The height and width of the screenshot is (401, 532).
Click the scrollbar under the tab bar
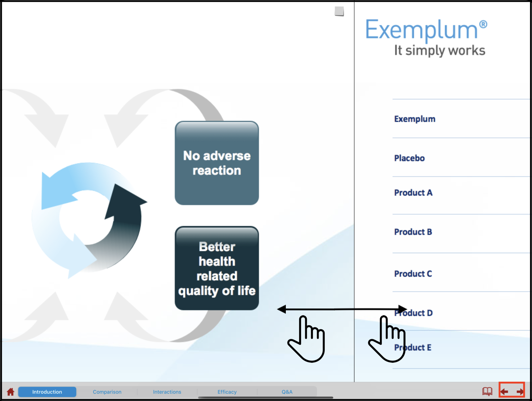(266, 398)
